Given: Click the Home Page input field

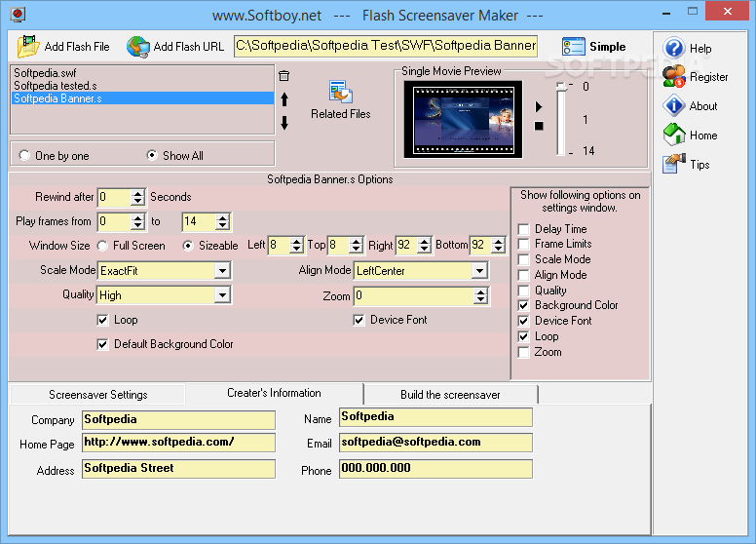Looking at the screenshot, I should coord(178,443).
